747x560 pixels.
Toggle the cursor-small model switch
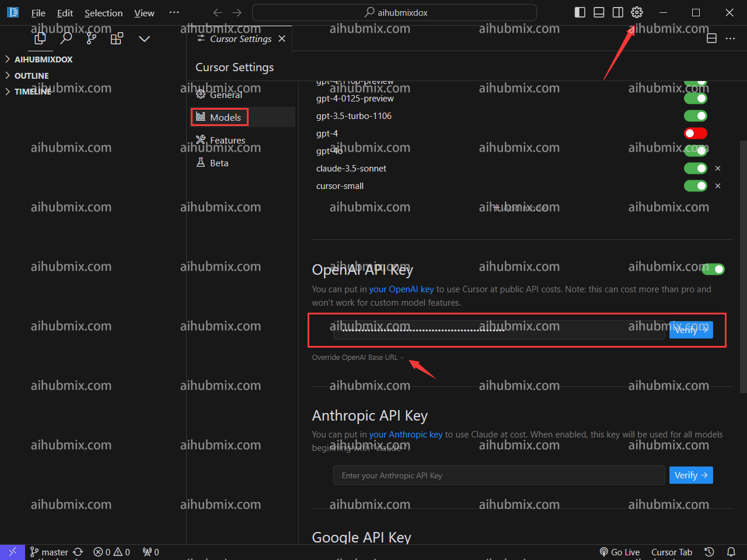point(696,185)
